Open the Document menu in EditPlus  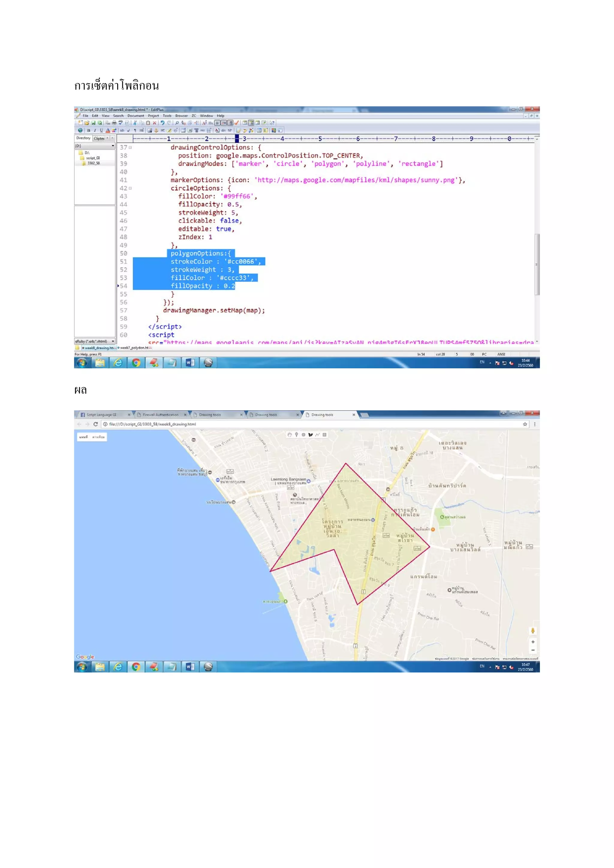click(135, 116)
